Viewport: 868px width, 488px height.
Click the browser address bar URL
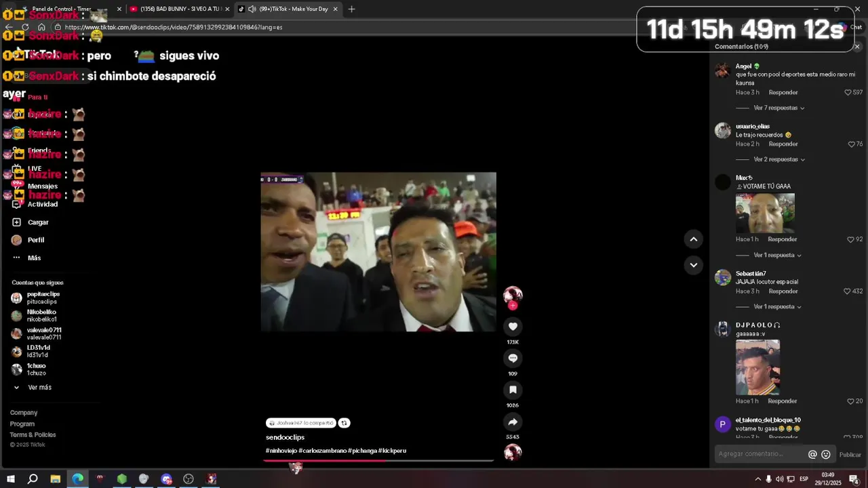174,27
